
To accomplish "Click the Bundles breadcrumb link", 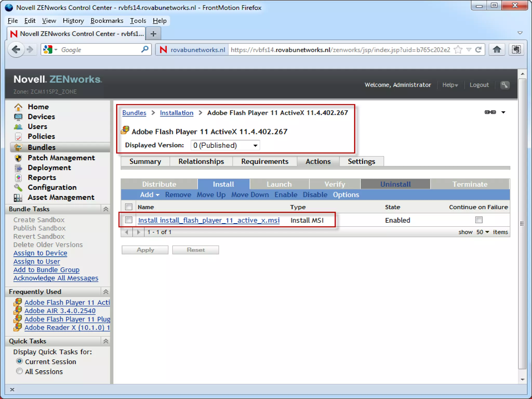I will click(134, 113).
